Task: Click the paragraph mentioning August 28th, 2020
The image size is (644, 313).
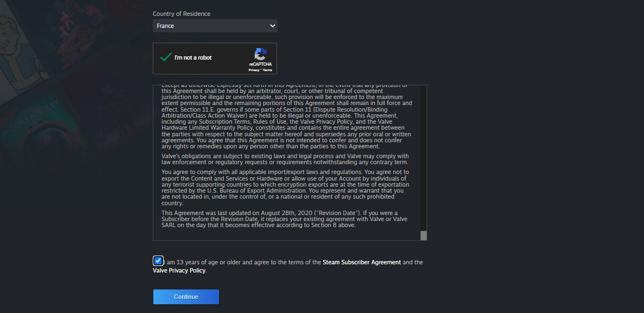Action: click(284, 219)
